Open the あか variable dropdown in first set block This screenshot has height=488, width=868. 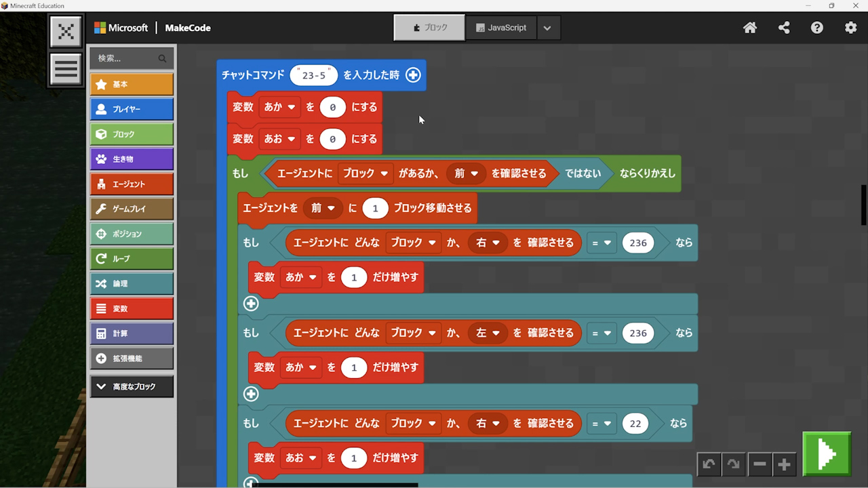click(279, 107)
